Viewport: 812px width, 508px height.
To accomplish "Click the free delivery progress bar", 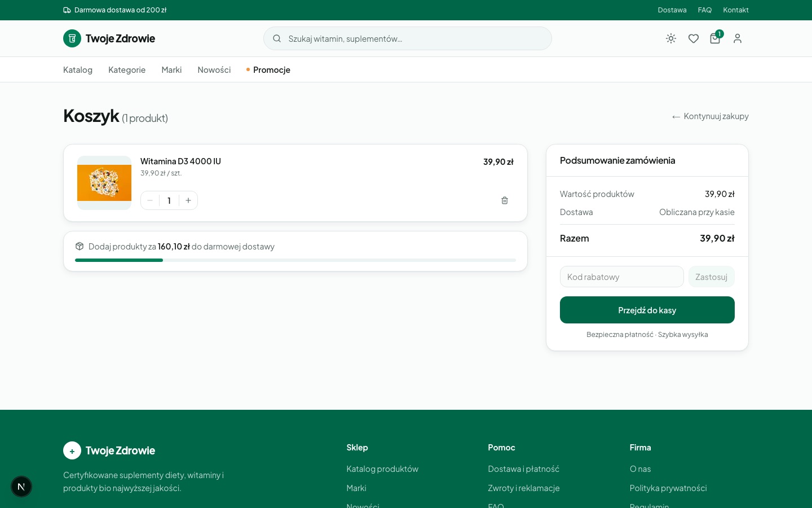I will pyautogui.click(x=295, y=260).
